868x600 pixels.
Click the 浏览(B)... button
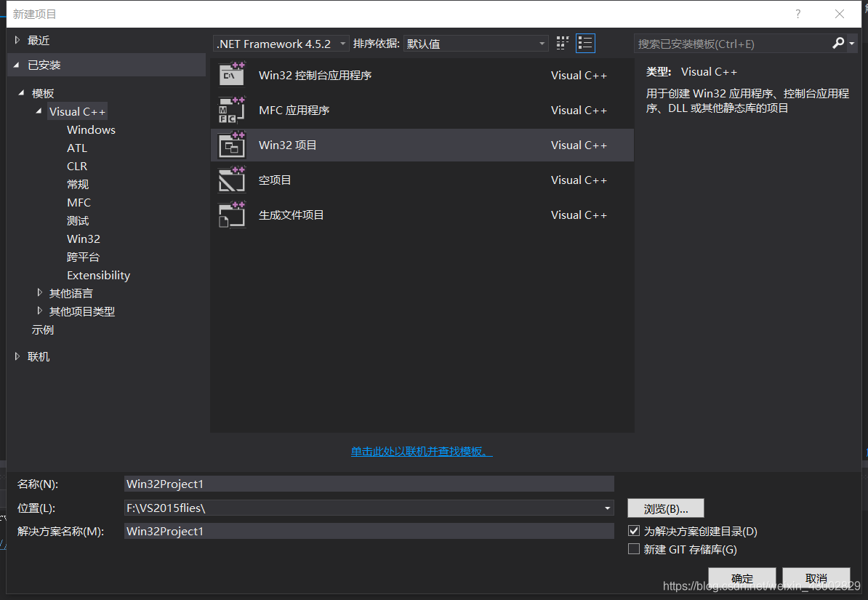665,508
